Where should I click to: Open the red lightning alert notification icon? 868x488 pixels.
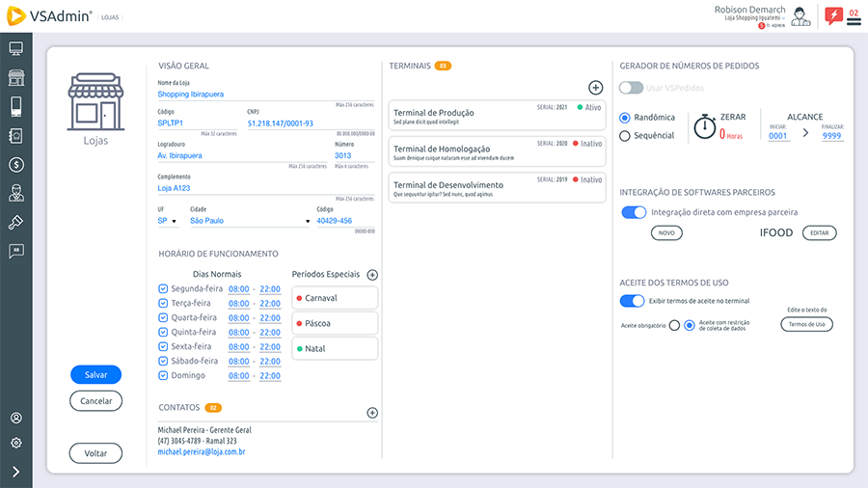click(833, 15)
